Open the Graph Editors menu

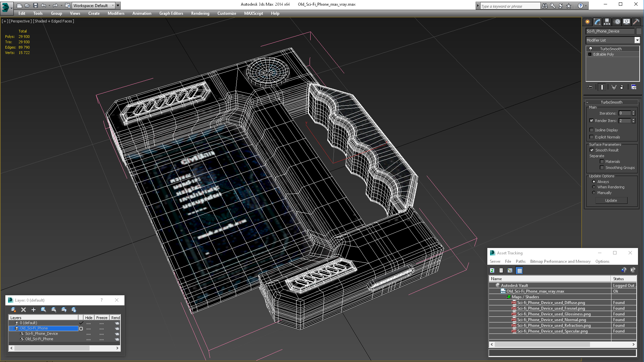pos(171,13)
